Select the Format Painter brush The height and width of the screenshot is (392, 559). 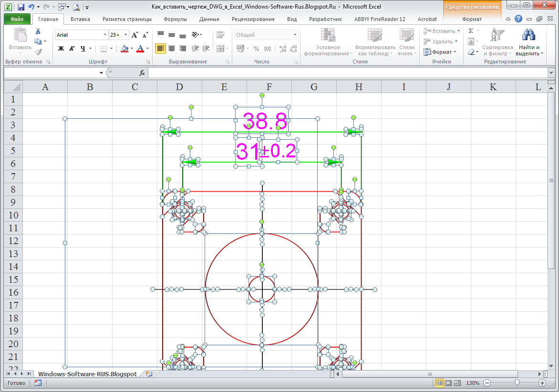coord(38,52)
